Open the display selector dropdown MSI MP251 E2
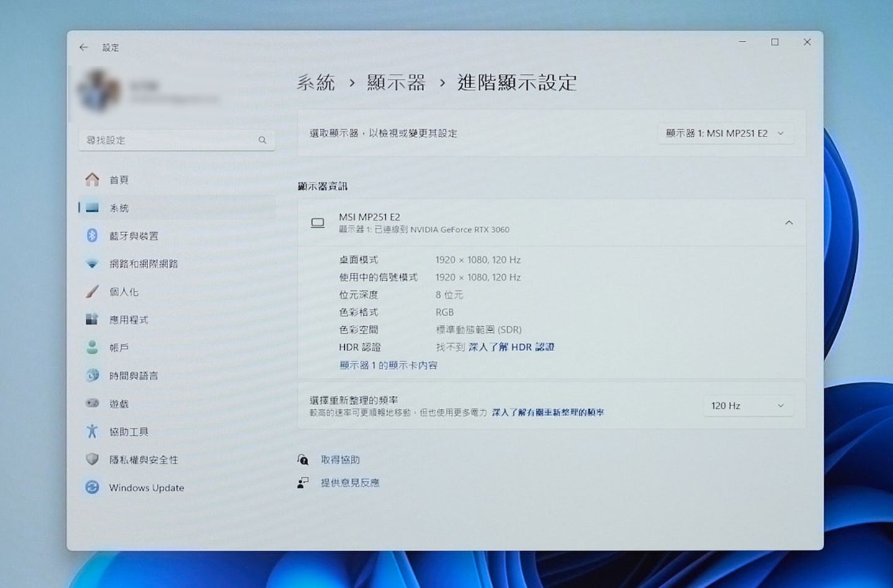893x588 pixels. coord(726,133)
